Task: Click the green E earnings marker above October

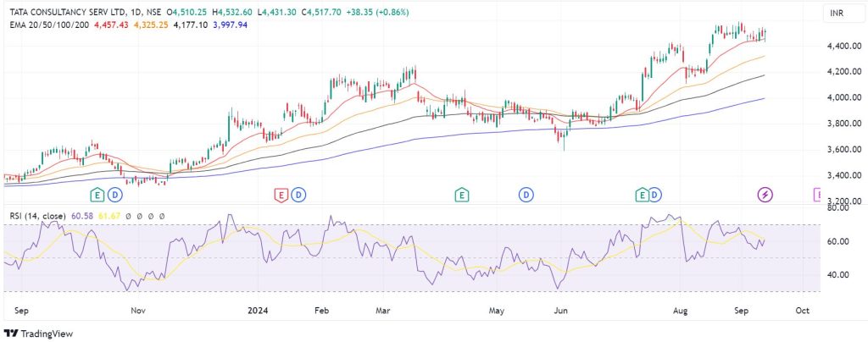Action: point(97,195)
